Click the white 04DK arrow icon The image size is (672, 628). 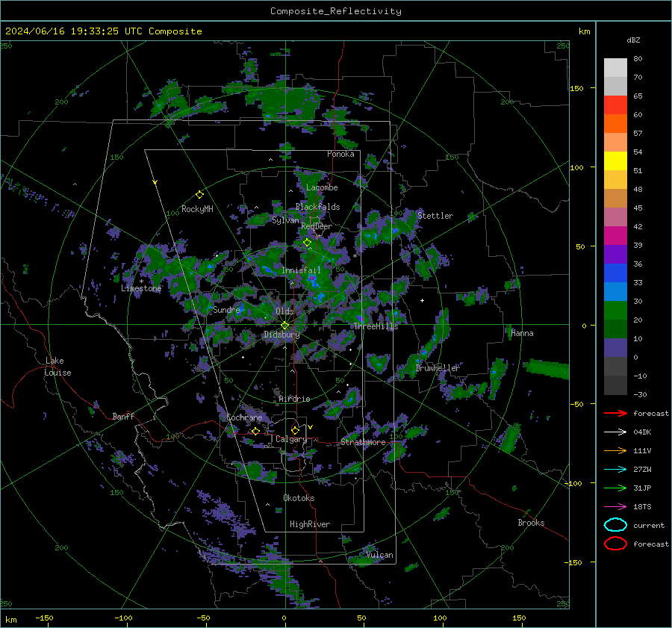(x=615, y=432)
